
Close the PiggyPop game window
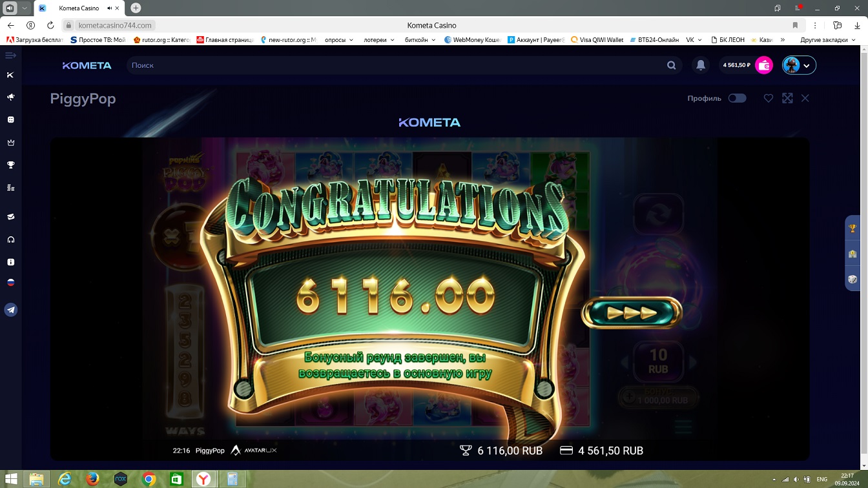805,98
